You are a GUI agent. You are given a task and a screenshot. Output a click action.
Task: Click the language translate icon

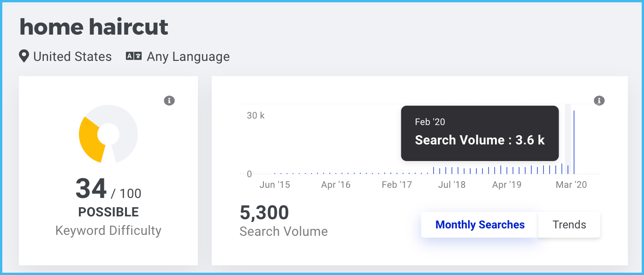[x=134, y=56]
